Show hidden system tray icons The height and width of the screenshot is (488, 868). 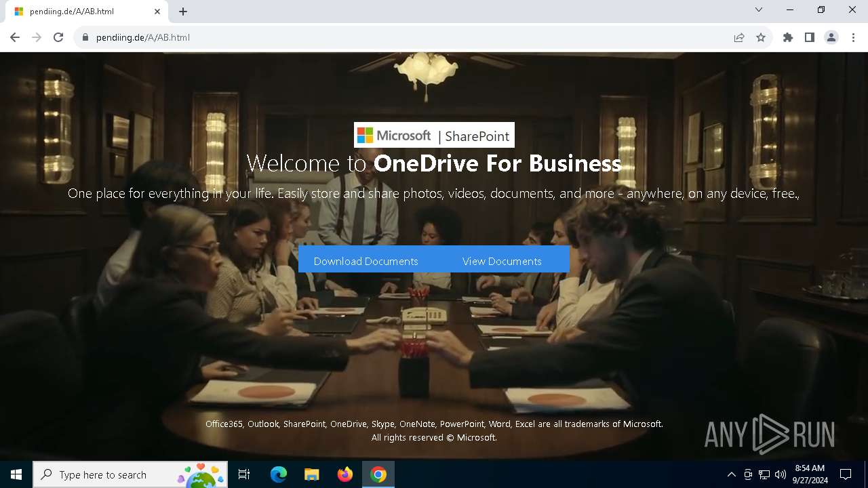pyautogui.click(x=731, y=474)
